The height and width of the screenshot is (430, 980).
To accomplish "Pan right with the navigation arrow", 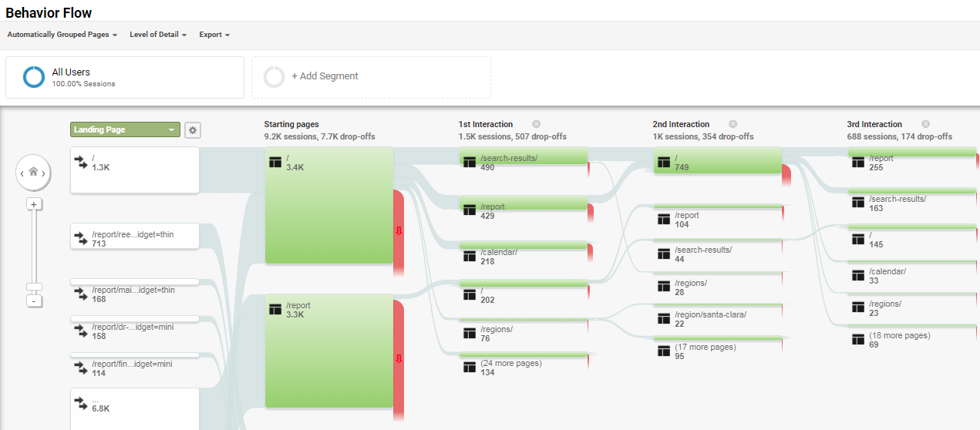I will click(44, 173).
